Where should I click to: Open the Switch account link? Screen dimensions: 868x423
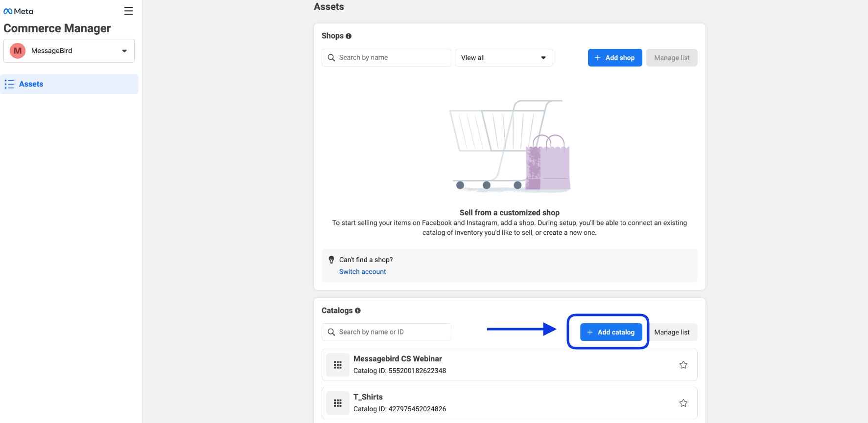(x=362, y=272)
